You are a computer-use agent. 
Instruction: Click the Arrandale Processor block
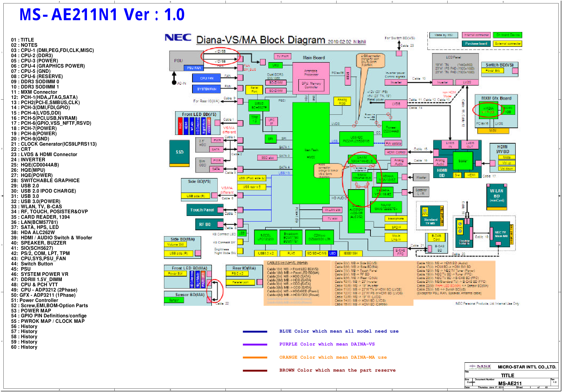click(311, 78)
